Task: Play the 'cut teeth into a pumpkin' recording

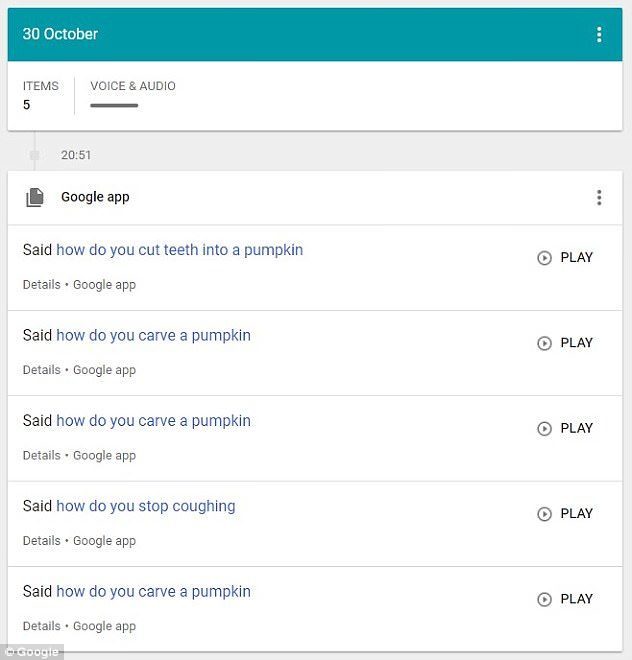Action: click(565, 257)
